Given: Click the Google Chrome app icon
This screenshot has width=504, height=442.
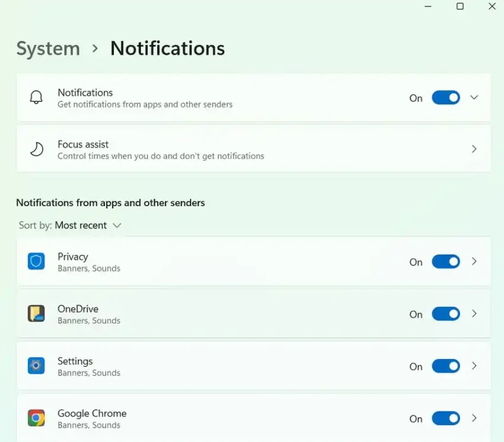Looking at the screenshot, I should pyautogui.click(x=36, y=418).
